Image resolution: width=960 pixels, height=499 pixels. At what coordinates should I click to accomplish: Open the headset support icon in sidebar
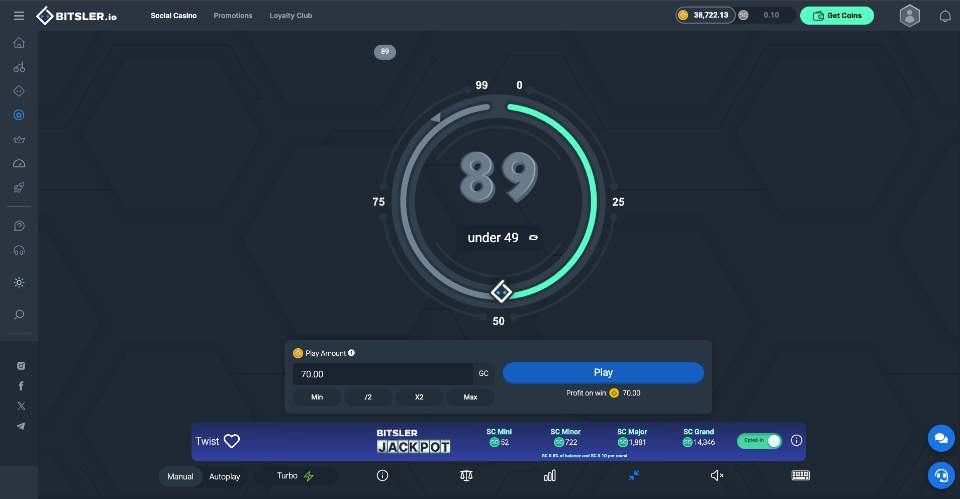pyautogui.click(x=19, y=250)
